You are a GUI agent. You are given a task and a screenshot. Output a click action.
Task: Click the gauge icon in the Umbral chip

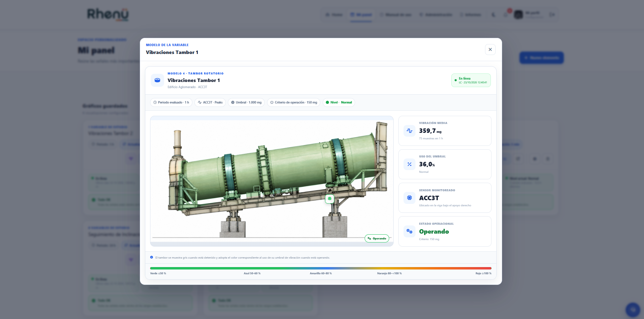click(233, 102)
